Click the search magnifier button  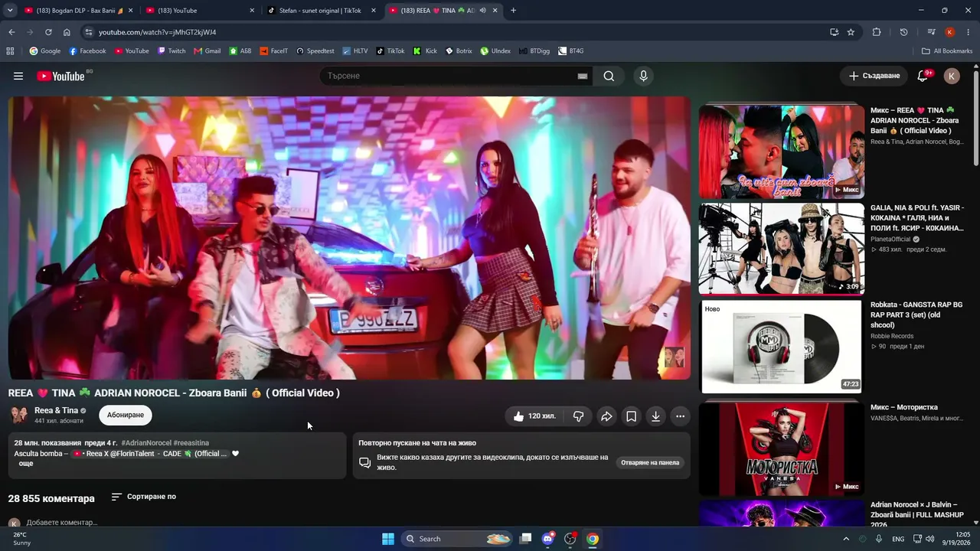point(609,76)
